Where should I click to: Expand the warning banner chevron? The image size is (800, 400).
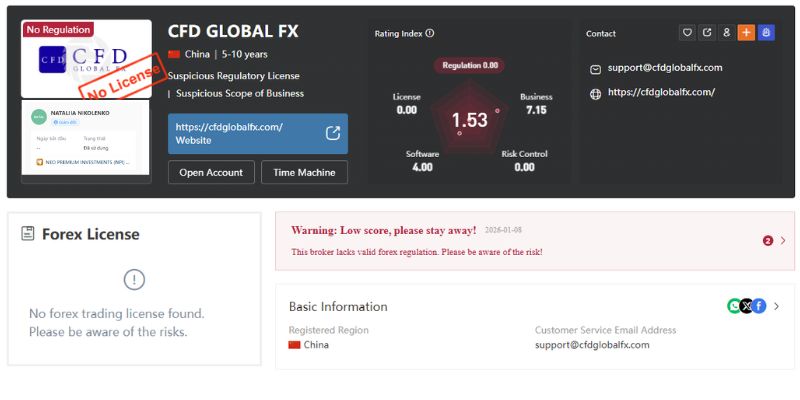pyautogui.click(x=783, y=241)
